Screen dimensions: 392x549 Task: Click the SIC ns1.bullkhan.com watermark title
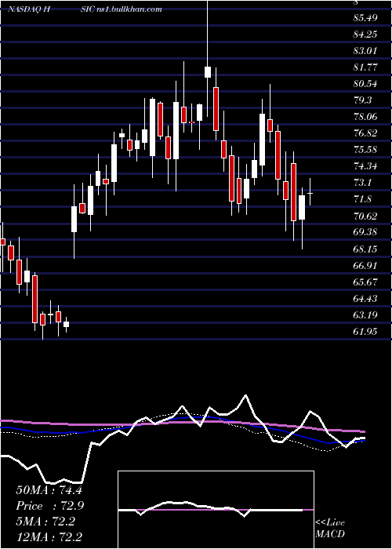click(122, 9)
